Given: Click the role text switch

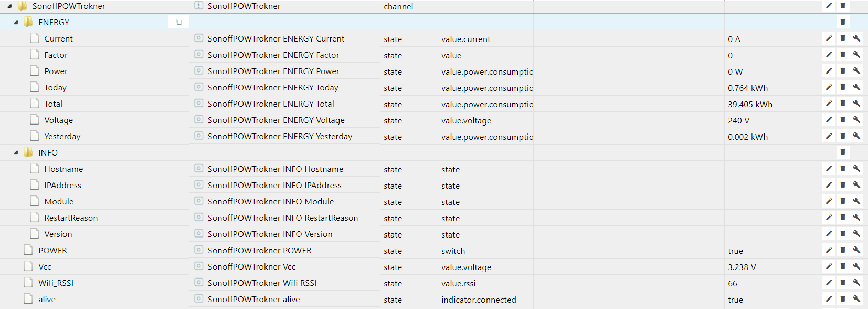Looking at the screenshot, I should [453, 251].
